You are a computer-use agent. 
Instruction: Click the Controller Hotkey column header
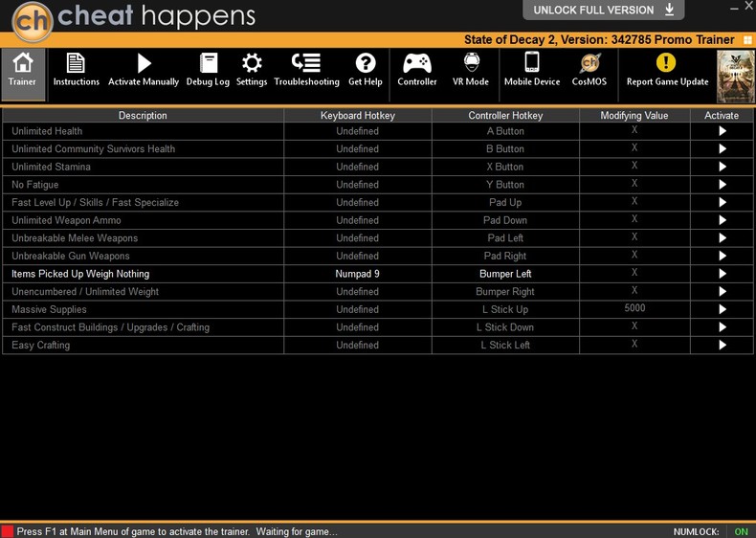point(505,115)
